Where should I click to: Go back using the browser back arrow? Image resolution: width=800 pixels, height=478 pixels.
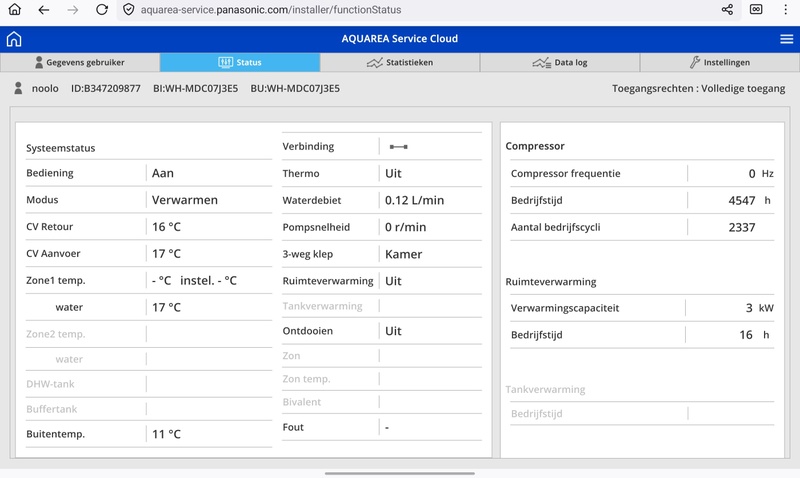[x=43, y=10]
